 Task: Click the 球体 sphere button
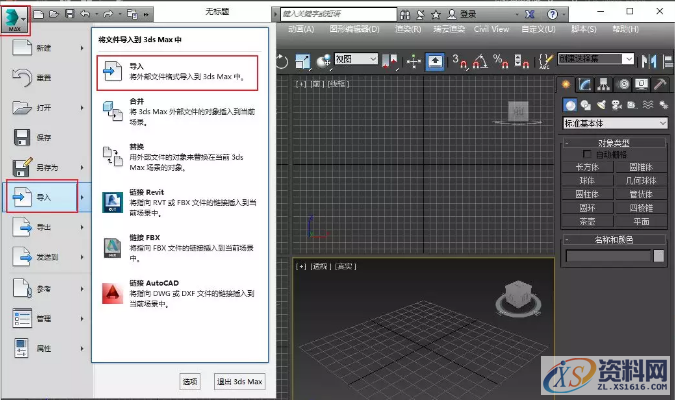[x=587, y=180]
